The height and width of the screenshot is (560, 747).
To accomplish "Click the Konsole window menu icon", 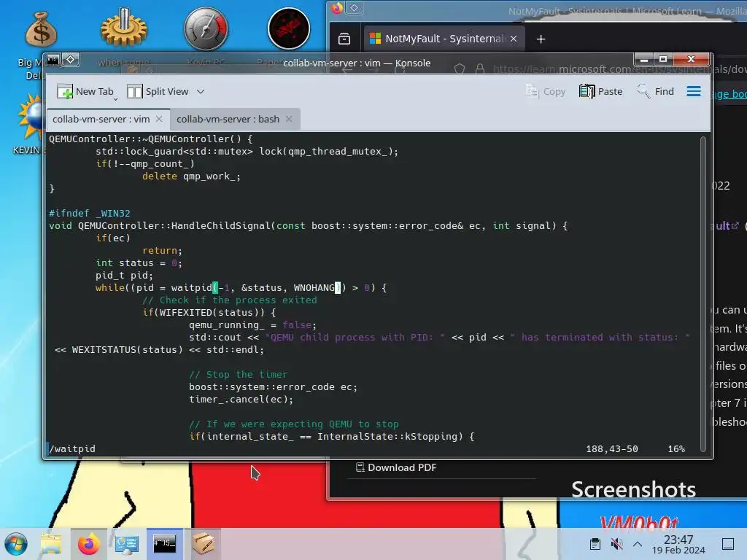I will (53, 60).
